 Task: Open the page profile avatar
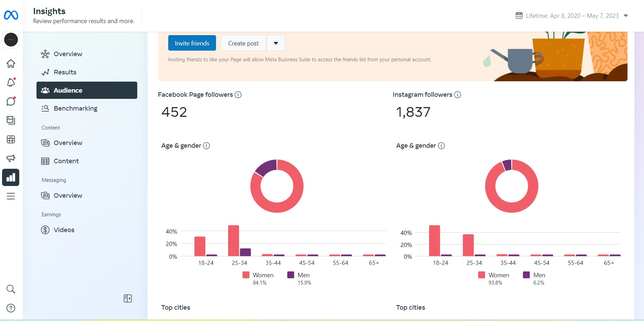click(11, 40)
